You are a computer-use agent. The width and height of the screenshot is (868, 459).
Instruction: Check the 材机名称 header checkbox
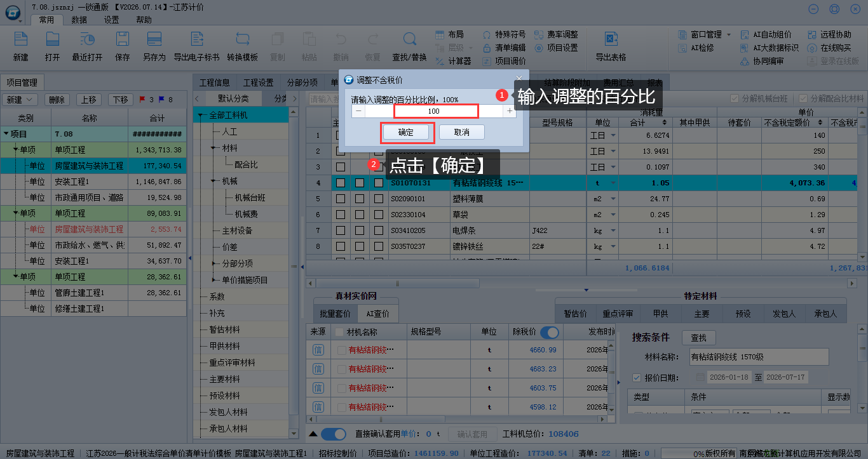point(339,332)
